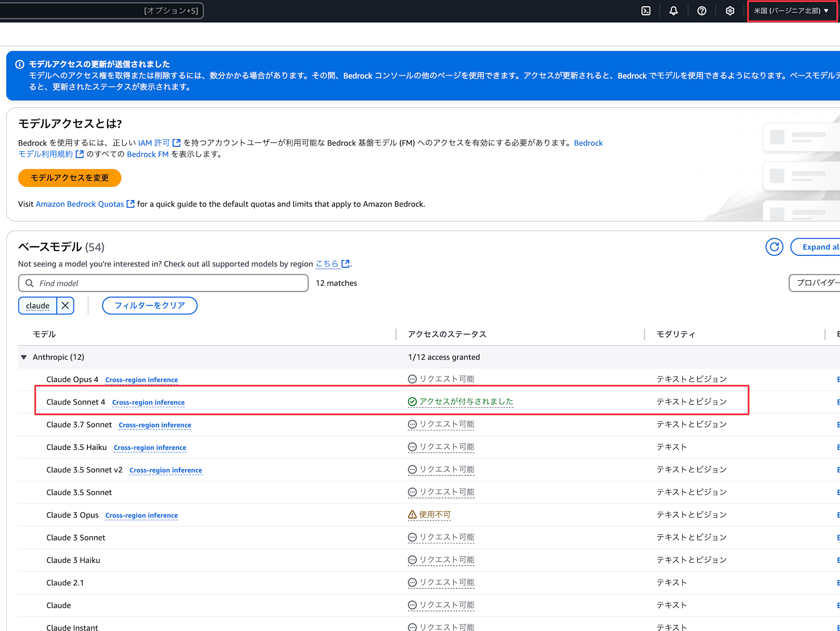Click the 使用不可 warning for Claude 3 Opus
The image size is (840, 631).
coord(429,515)
